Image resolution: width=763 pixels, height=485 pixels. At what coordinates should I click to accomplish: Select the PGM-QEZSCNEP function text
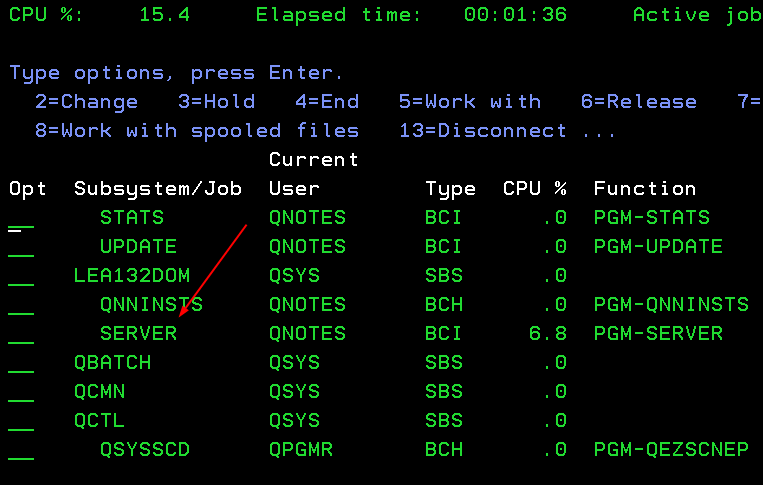tap(670, 450)
